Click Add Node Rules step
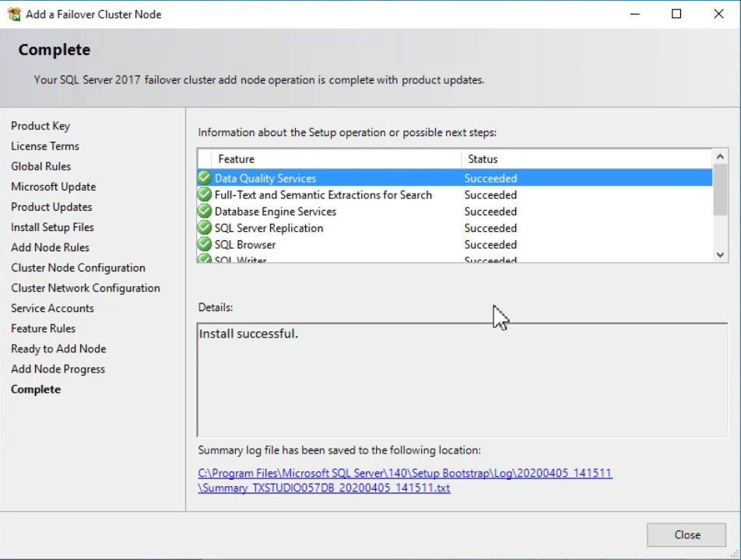The height and width of the screenshot is (560, 741). click(50, 248)
